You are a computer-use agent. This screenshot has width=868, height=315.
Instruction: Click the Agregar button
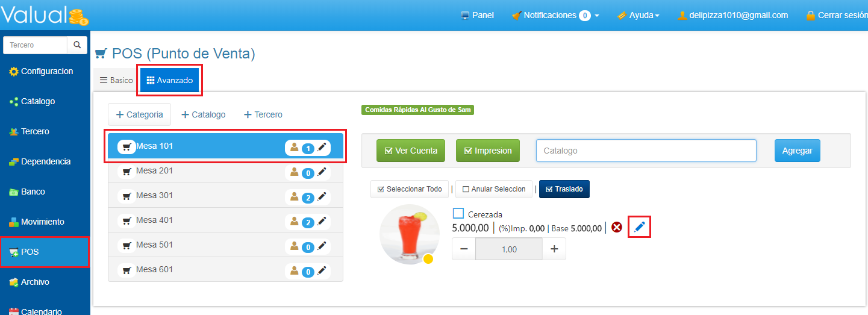click(x=797, y=151)
